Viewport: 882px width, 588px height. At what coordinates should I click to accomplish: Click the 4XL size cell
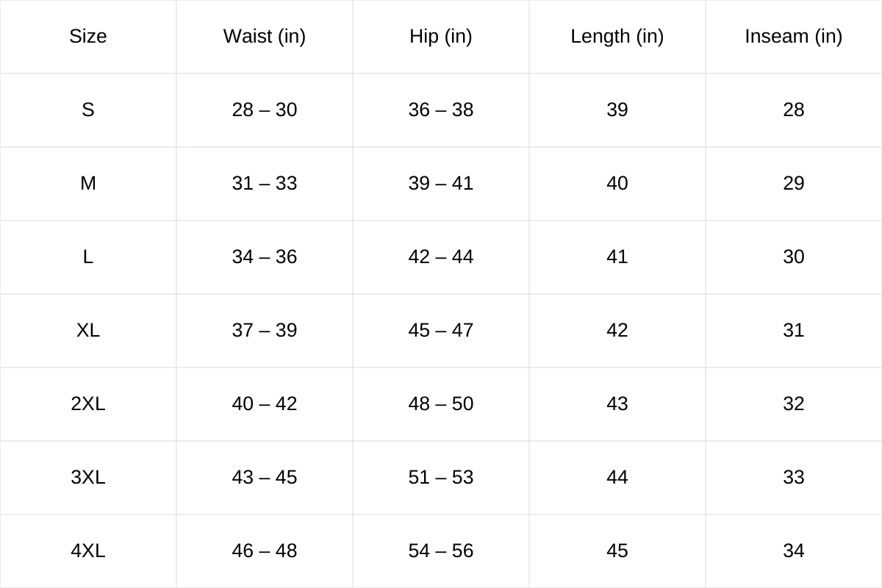point(88,551)
